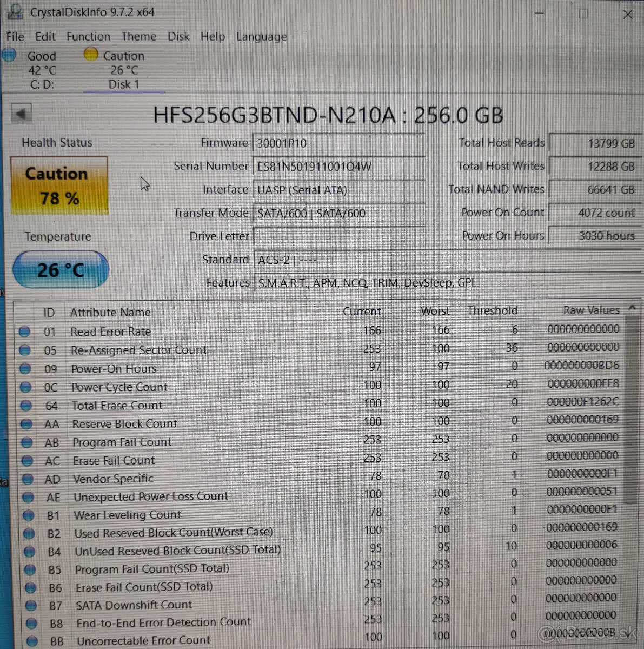Click the blue 26 °C temperature gauge
This screenshot has width=644, height=649.
coord(60,269)
